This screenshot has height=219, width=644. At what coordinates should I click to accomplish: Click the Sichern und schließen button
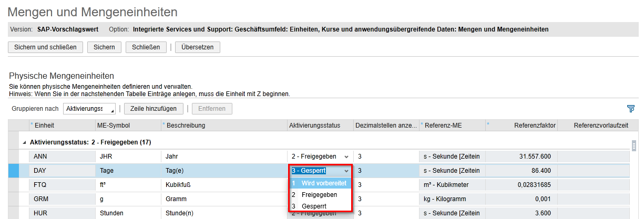[45, 47]
